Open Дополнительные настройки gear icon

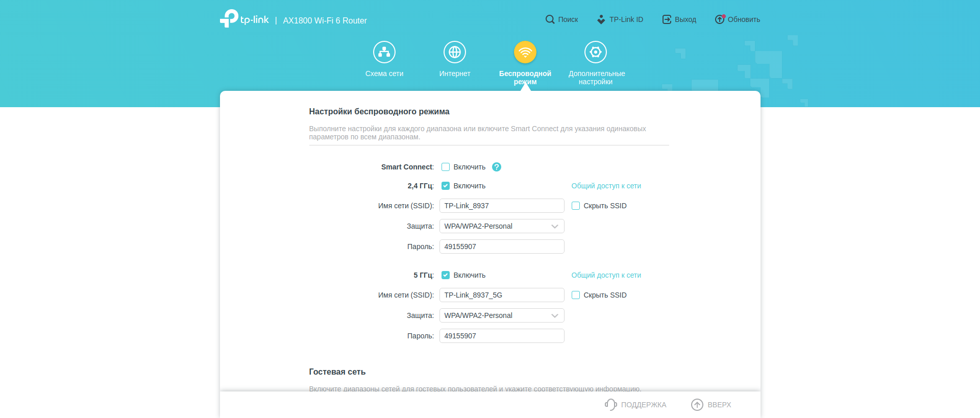click(595, 52)
